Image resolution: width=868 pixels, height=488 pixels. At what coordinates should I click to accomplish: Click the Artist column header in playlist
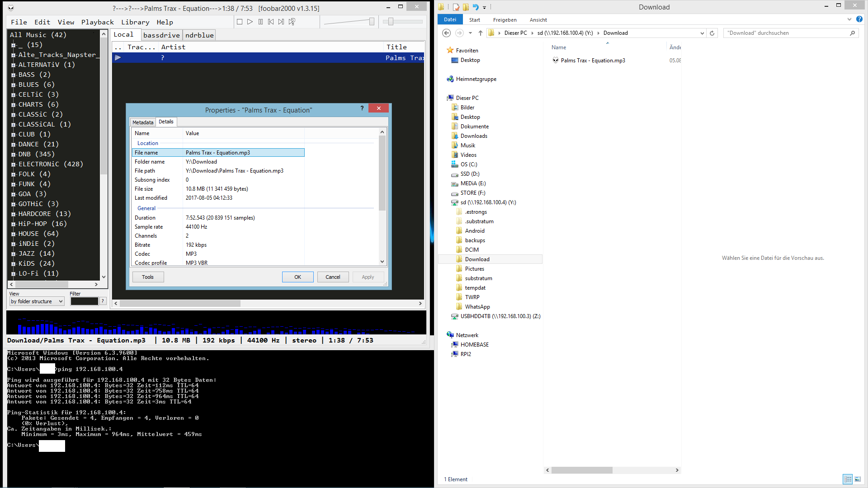[x=271, y=47]
